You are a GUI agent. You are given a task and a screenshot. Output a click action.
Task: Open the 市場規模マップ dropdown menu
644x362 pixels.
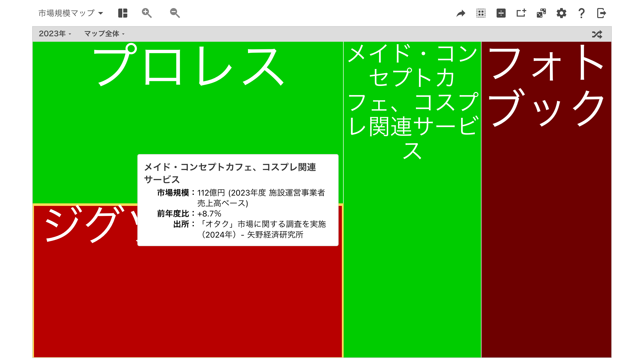pos(71,13)
